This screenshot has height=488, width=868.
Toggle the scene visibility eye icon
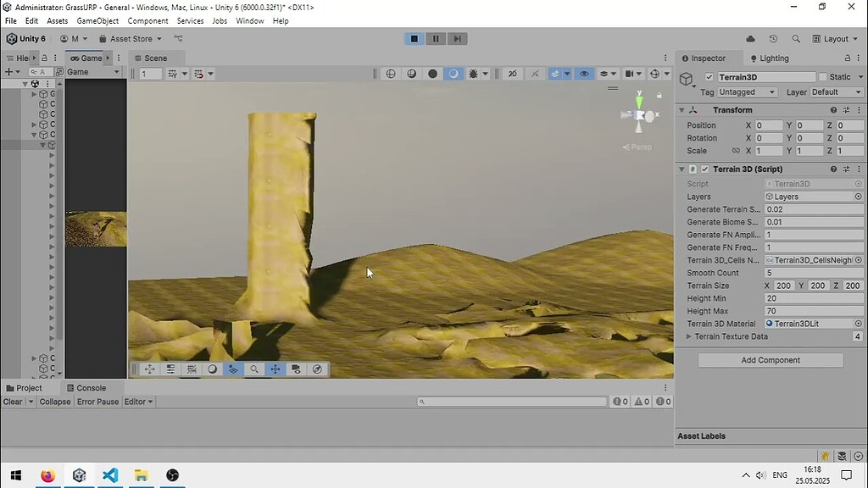[x=584, y=74]
